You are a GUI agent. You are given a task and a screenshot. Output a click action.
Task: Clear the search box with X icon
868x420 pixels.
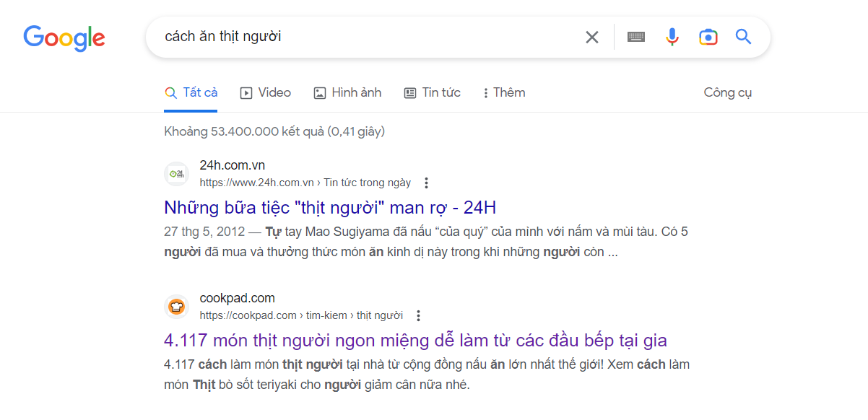[592, 37]
